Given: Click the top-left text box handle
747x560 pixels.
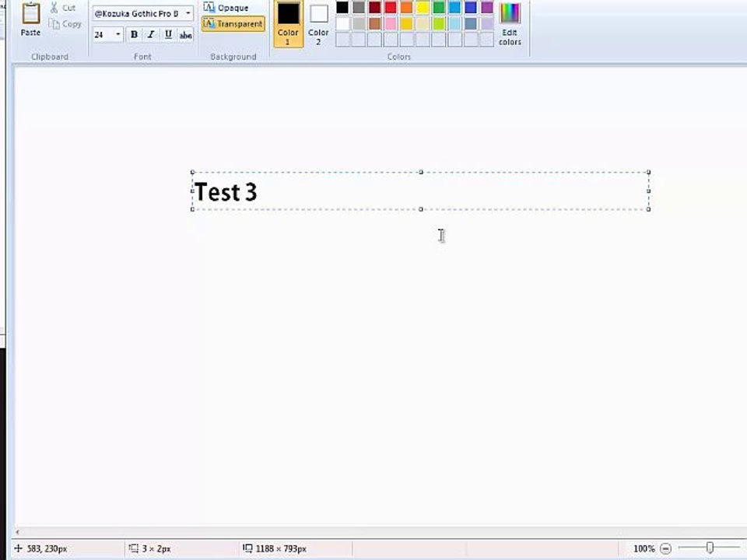Looking at the screenshot, I should tap(192, 172).
